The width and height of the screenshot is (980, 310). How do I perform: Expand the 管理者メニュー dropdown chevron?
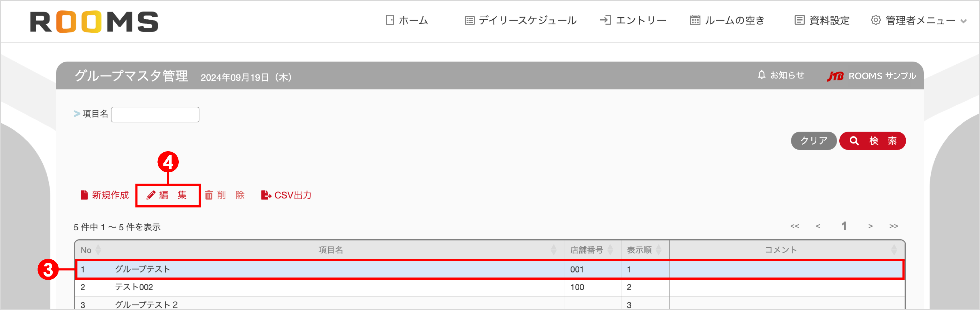click(x=964, y=22)
